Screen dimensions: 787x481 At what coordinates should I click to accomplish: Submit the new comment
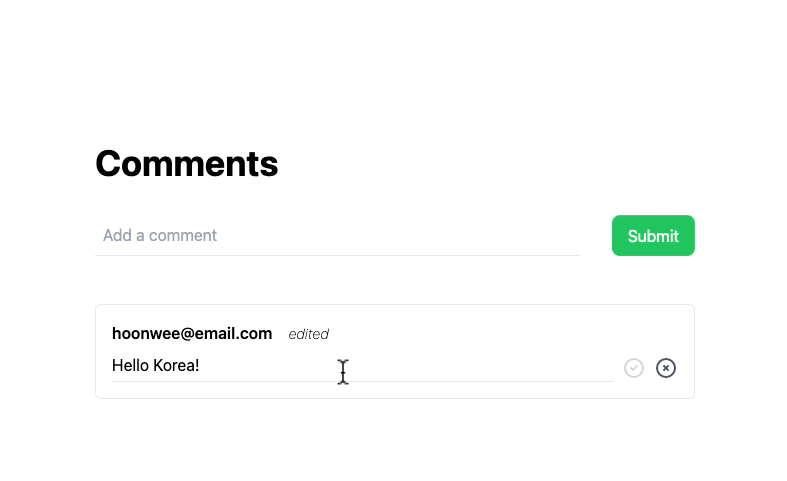click(x=653, y=236)
